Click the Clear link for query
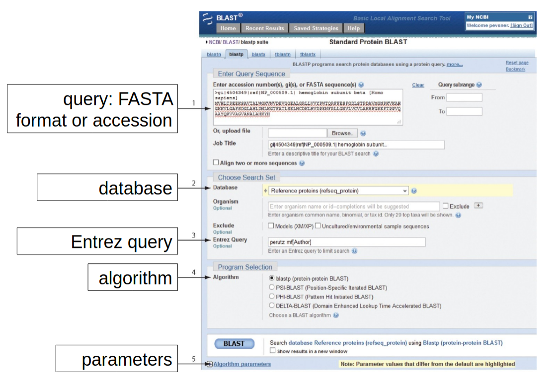 click(418, 85)
